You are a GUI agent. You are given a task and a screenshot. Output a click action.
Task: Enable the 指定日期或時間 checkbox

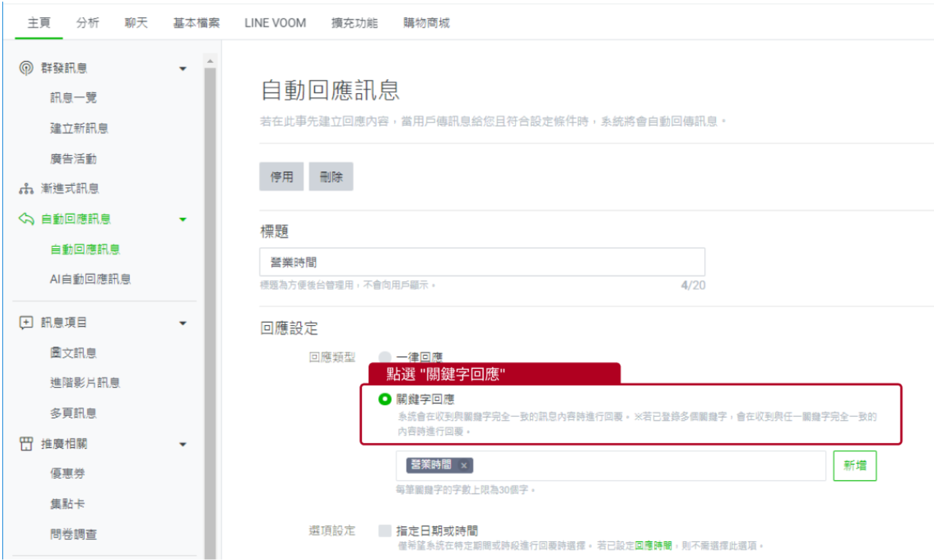tap(385, 531)
